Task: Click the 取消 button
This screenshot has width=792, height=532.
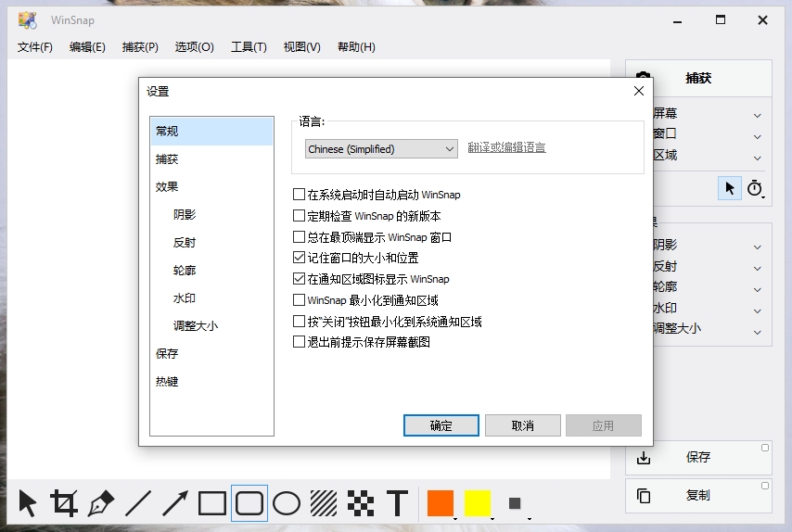Action: 523,425
